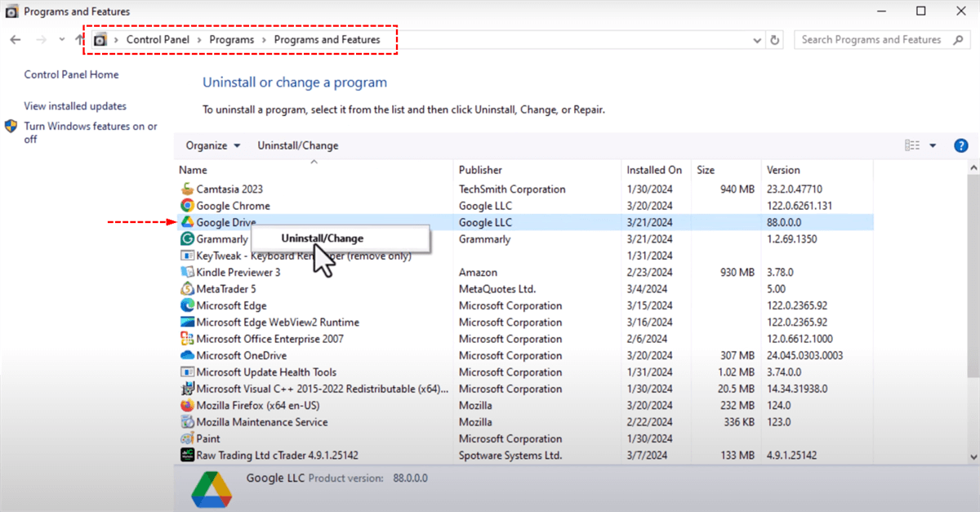Click the Google Drive icon in list row
Viewport: 980px width, 512px height.
click(x=187, y=222)
